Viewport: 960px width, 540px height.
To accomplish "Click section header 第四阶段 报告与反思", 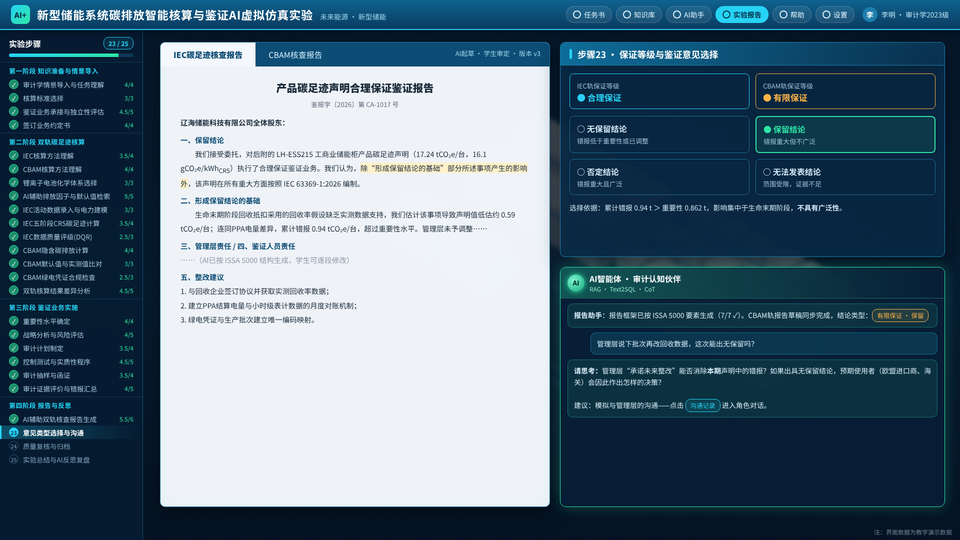I will (40, 405).
